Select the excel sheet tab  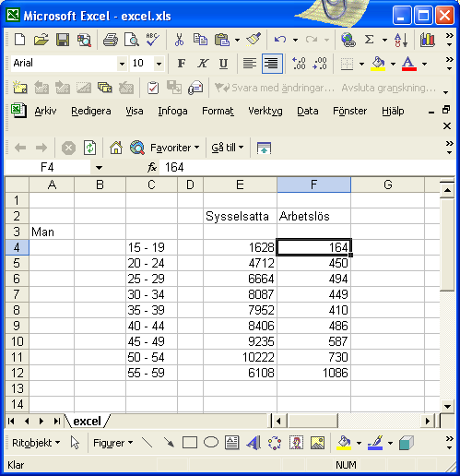coord(88,422)
